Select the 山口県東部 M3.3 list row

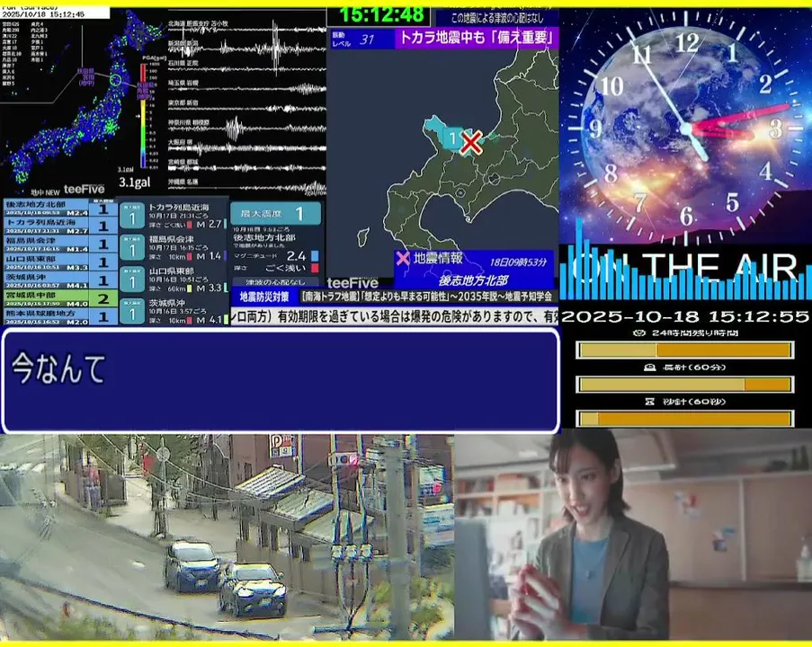click(x=60, y=261)
